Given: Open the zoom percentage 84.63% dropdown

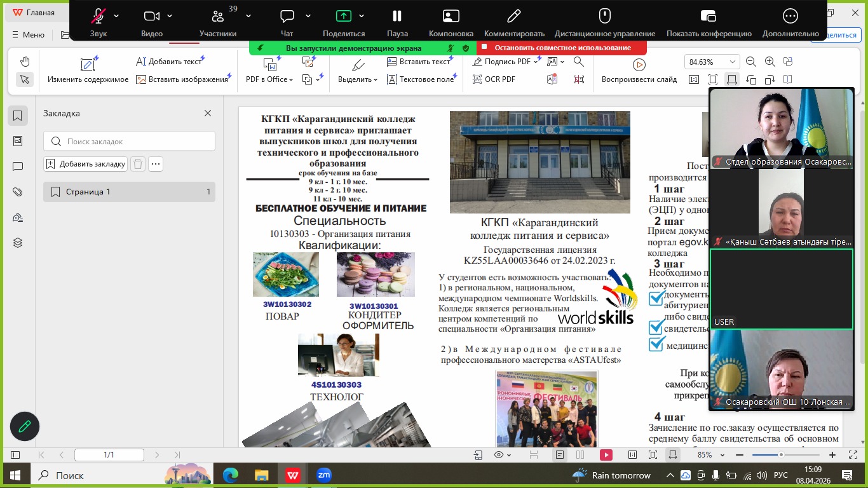Looking at the screenshot, I should pyautogui.click(x=733, y=62).
